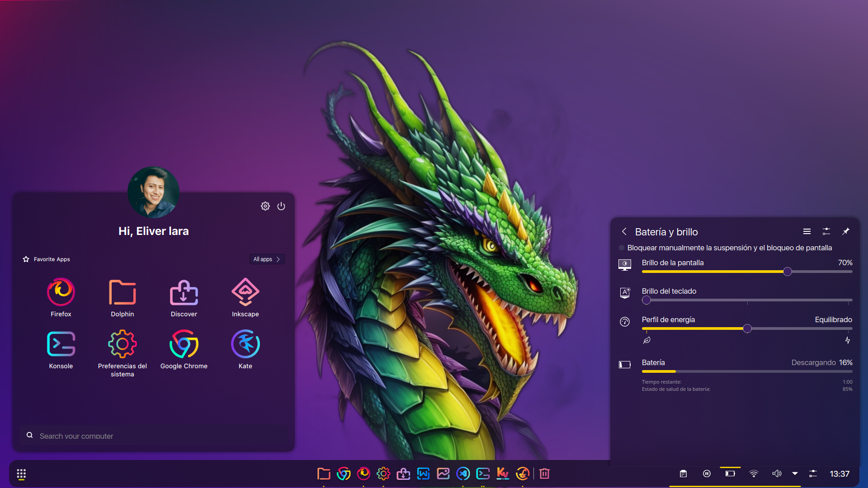868x488 pixels.
Task: Open the clipboard tray icon
Action: tap(683, 474)
